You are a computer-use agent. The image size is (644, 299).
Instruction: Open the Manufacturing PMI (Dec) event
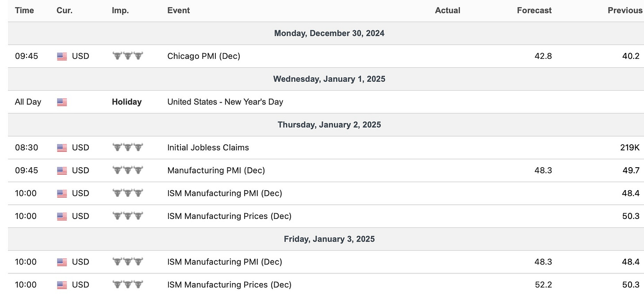coord(216,171)
